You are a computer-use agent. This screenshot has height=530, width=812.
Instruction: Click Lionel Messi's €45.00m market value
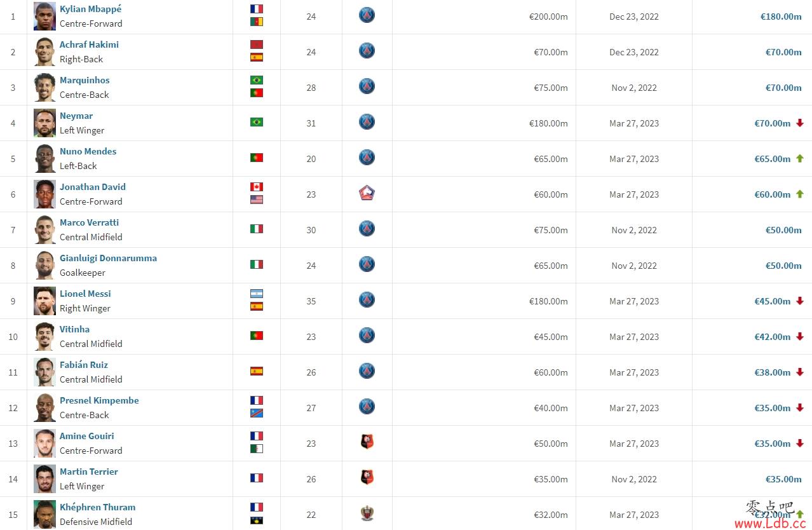(773, 301)
